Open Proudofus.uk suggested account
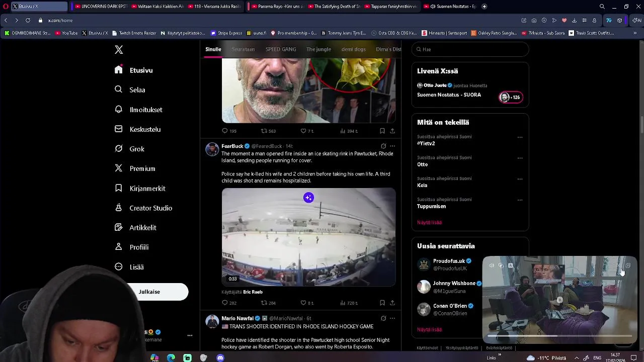 pos(449,261)
